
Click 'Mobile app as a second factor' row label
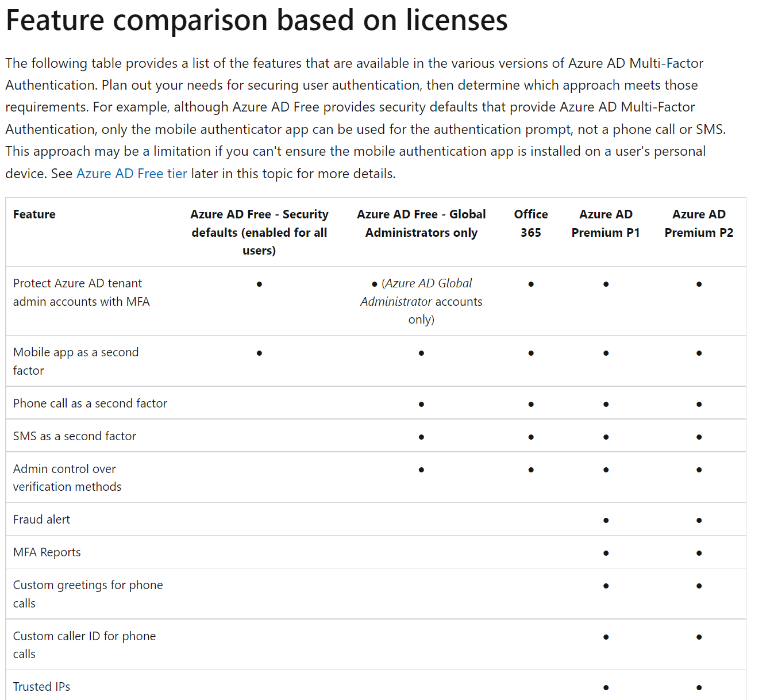76,361
